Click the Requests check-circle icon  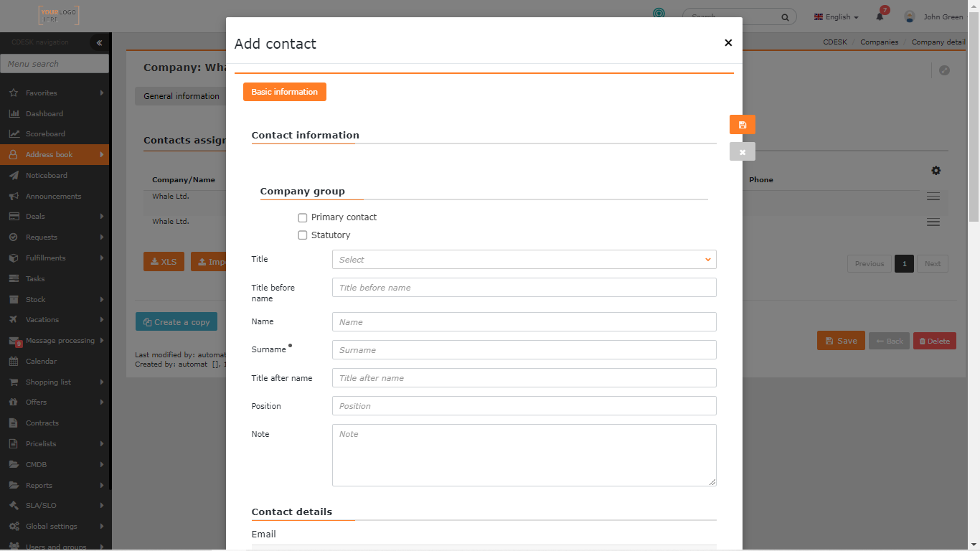(14, 237)
